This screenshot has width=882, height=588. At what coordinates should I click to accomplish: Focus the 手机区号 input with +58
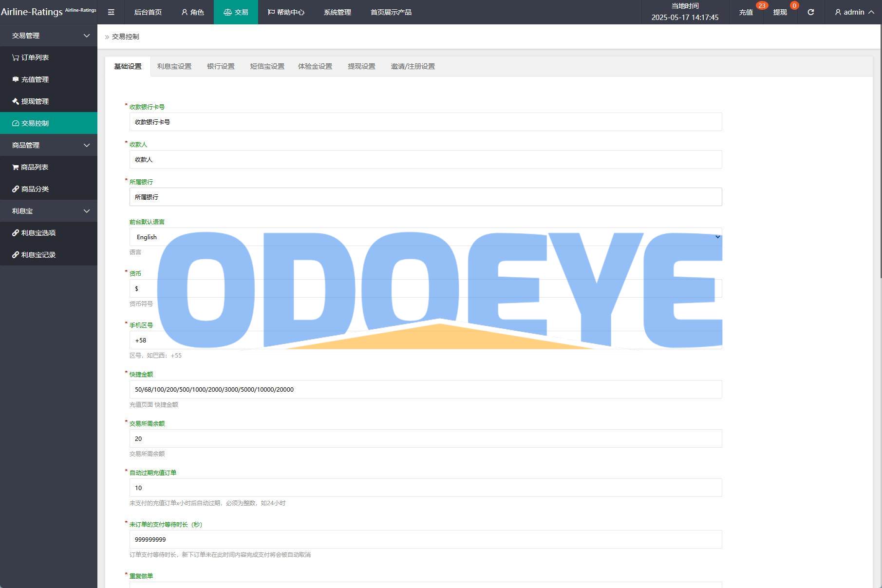click(x=425, y=340)
